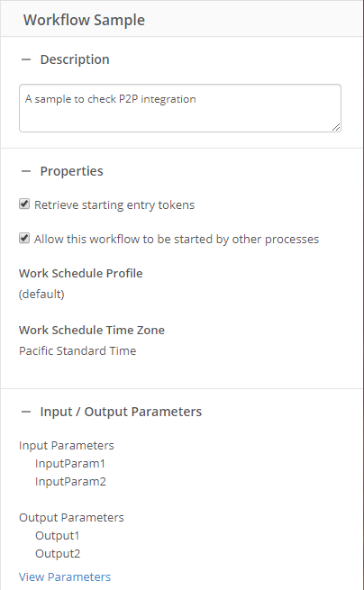Screen dimensions: 364x590
Task: Click the Input / Output Parameters heading
Action: click(121, 412)
